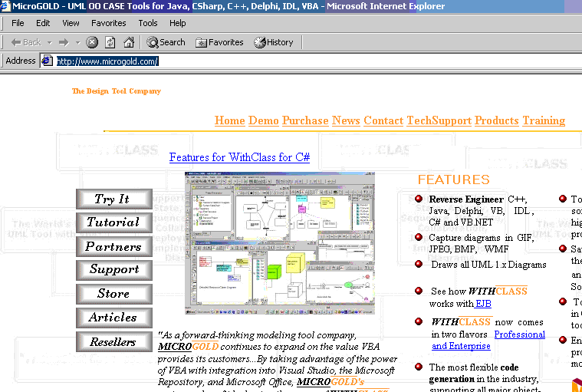Expand the Back button history dropdown
Image resolution: width=582 pixels, height=392 pixels.
[48, 42]
